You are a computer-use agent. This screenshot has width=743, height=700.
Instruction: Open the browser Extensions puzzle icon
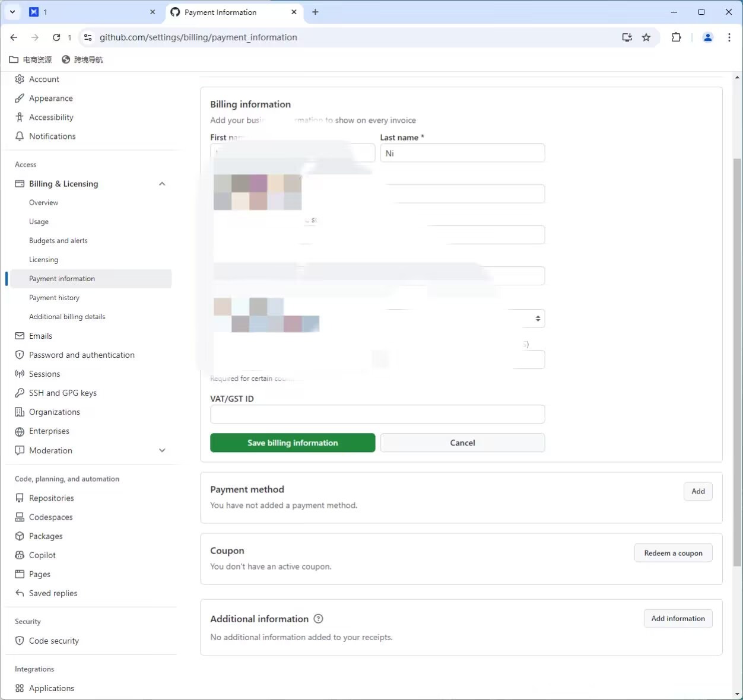click(x=676, y=37)
